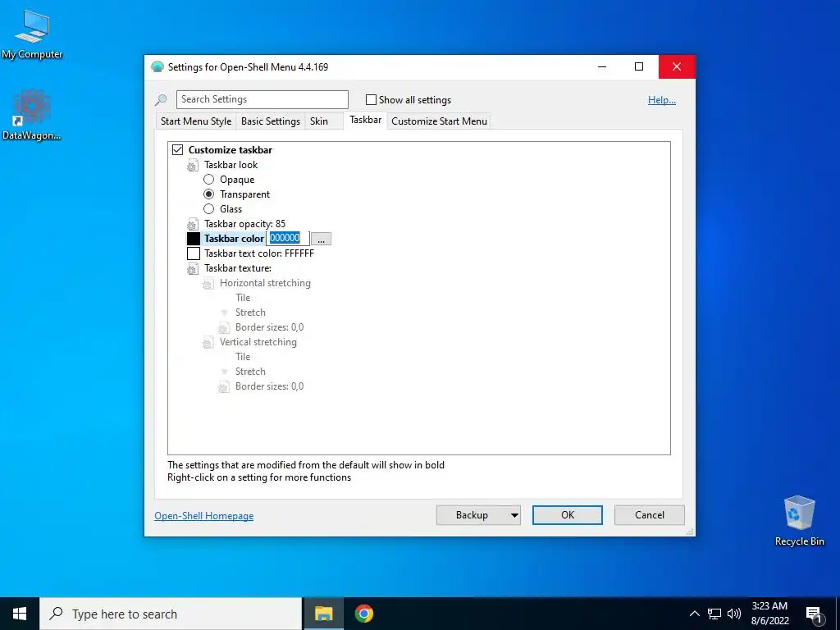The image size is (840, 630).
Task: Click the gear icon next to Taskbar opacity
Action: [x=192, y=224]
